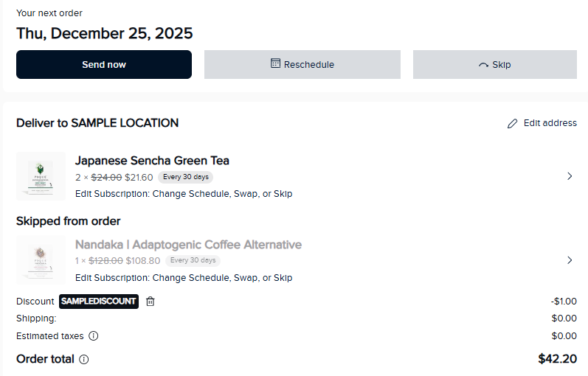Click the Estimated taxes info icon
588x376 pixels.
pyautogui.click(x=94, y=336)
